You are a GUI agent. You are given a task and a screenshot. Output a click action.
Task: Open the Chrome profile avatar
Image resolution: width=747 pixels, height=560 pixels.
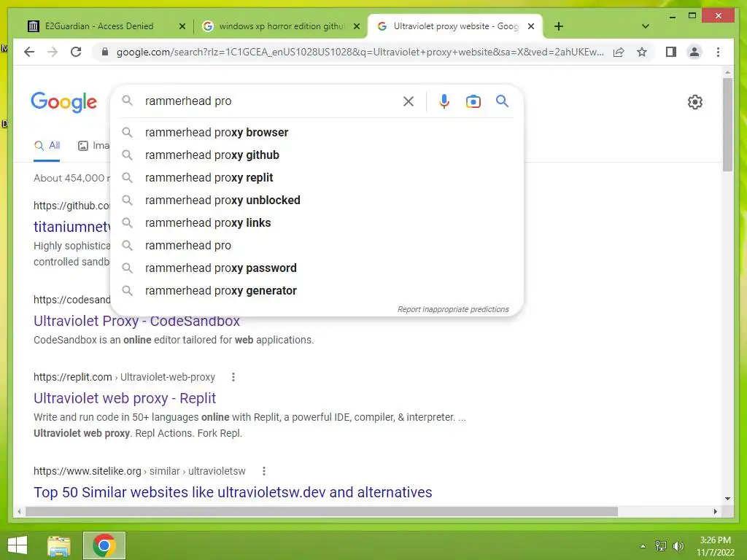click(x=694, y=52)
